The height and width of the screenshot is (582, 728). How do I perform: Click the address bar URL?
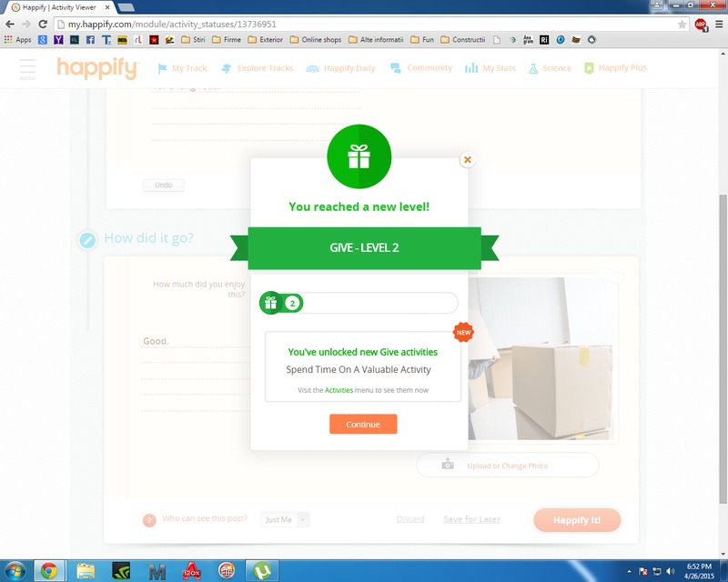[172, 25]
